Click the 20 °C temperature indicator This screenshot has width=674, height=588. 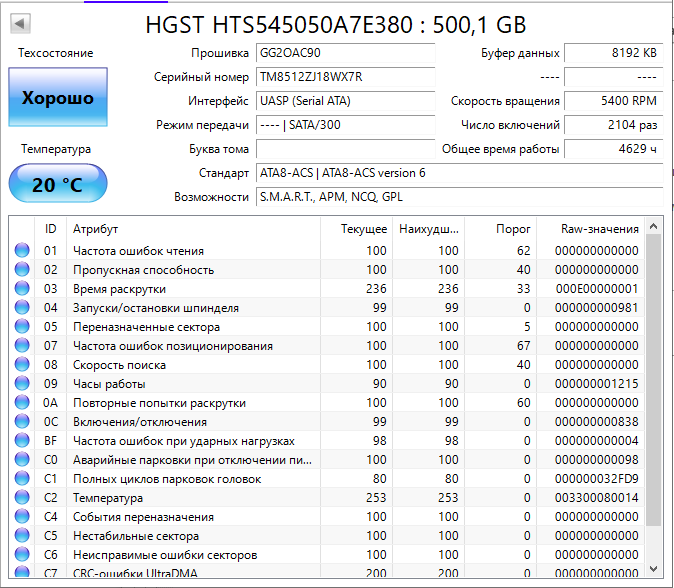pos(58,184)
